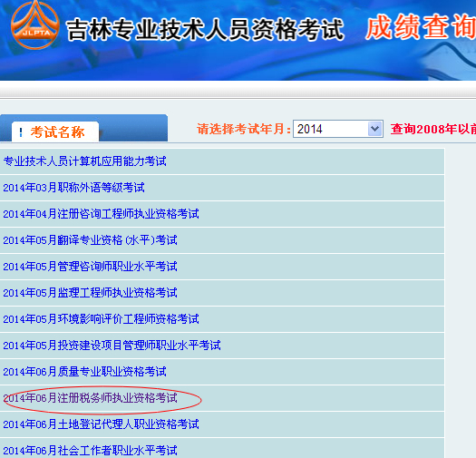Viewport: 476px width, 458px height.
Task: Open 2014年03月职称外语等级考试 link
Action: [73, 188]
